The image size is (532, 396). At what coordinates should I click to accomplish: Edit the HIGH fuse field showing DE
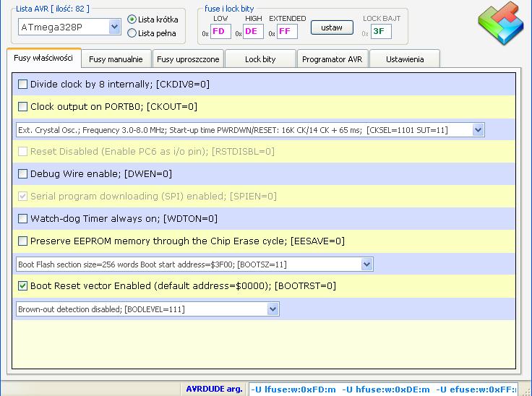click(x=253, y=32)
